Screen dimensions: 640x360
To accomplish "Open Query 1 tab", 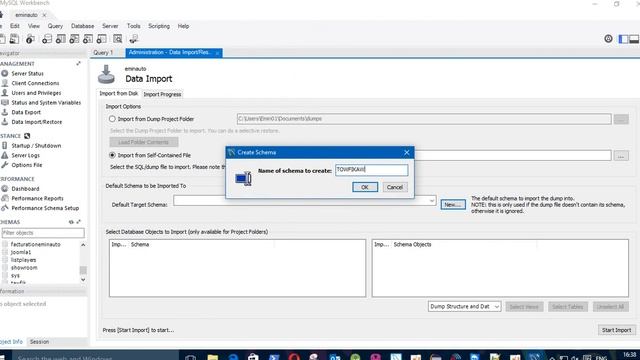I will click(x=103, y=52).
